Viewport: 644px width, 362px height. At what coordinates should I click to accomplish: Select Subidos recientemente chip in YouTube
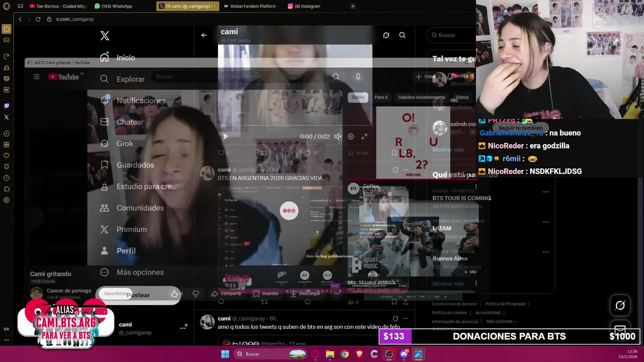click(422, 97)
